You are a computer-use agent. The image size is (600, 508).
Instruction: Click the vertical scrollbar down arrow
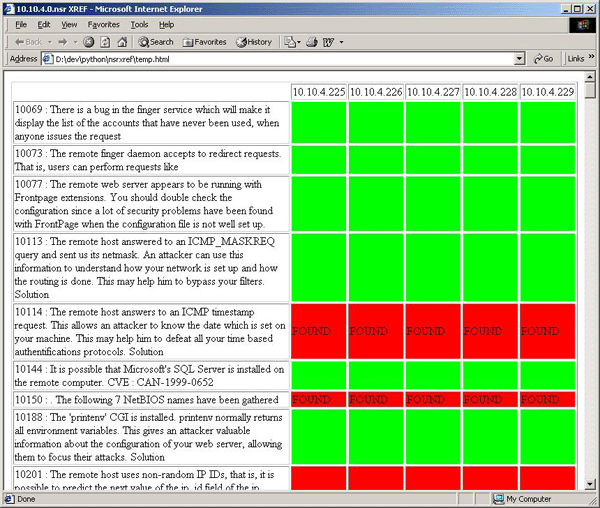(591, 483)
